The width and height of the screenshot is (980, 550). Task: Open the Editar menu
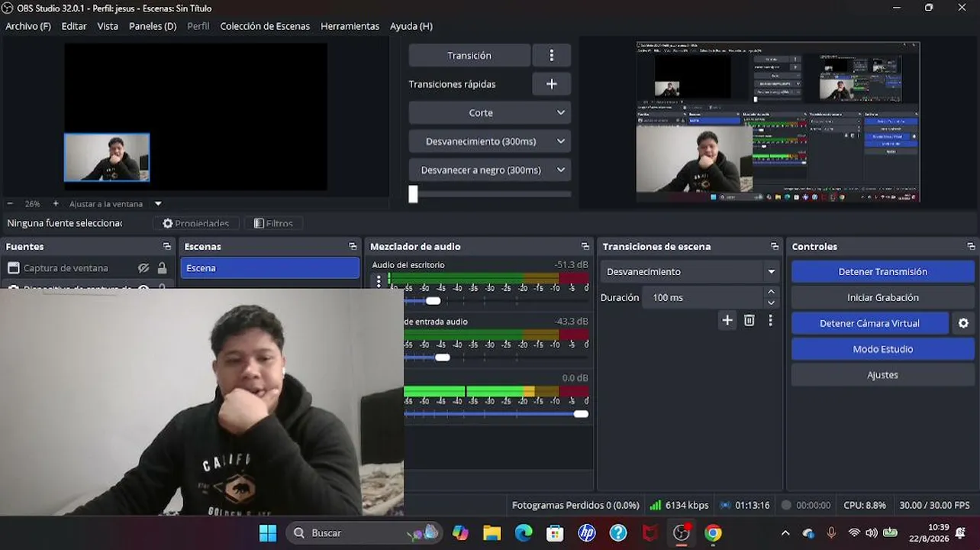pos(74,26)
